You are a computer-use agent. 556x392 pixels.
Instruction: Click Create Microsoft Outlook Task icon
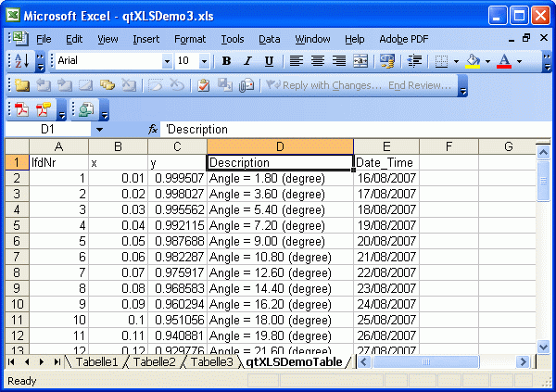point(203,85)
